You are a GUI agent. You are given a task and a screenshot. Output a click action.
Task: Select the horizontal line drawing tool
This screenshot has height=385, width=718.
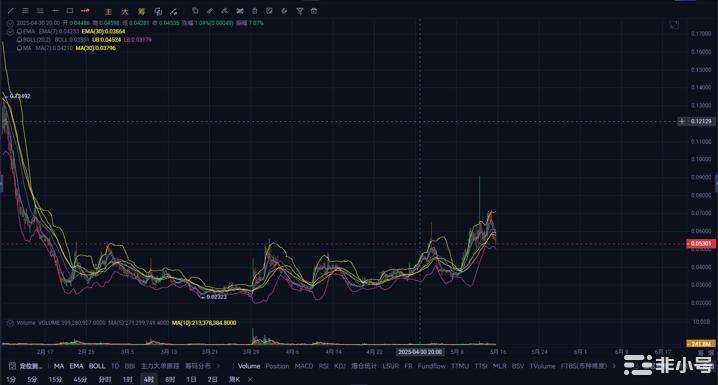(x=55, y=11)
